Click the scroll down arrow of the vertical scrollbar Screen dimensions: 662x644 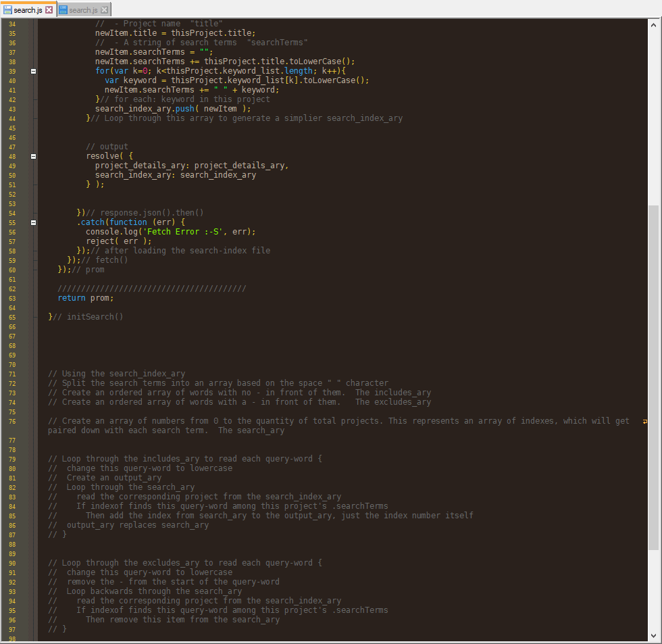(x=653, y=636)
